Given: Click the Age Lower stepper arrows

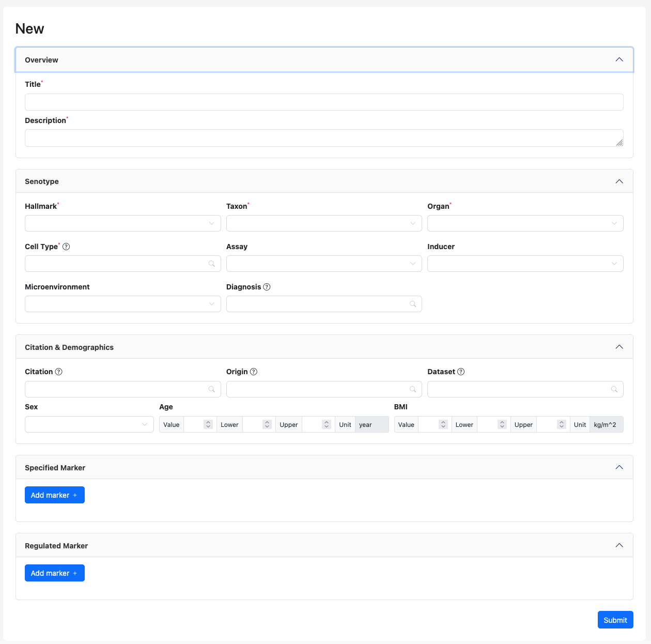Looking at the screenshot, I should point(267,424).
